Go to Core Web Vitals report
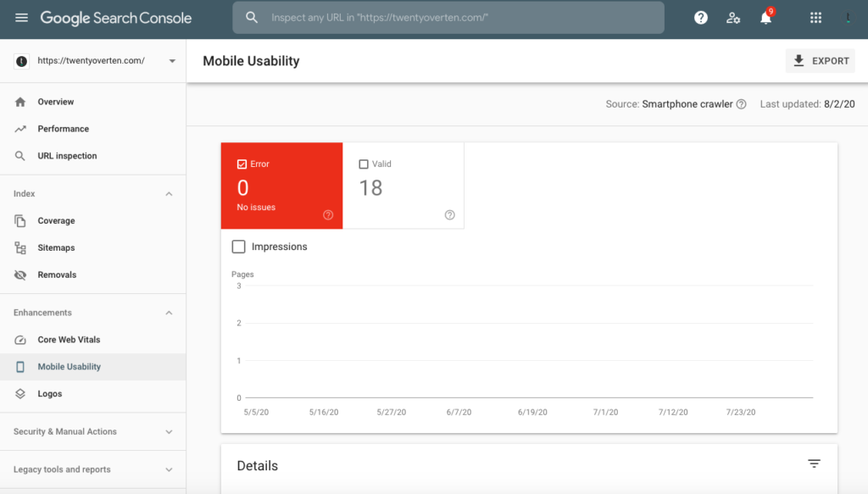Viewport: 868px width, 494px height. (69, 340)
